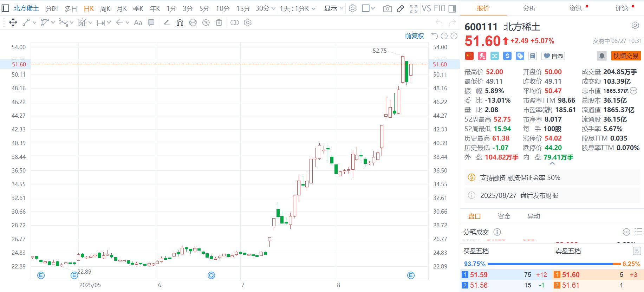Viewport: 644px width, 292px height.
Task: Select the move/crosshair cursor tool
Action: (13, 22)
